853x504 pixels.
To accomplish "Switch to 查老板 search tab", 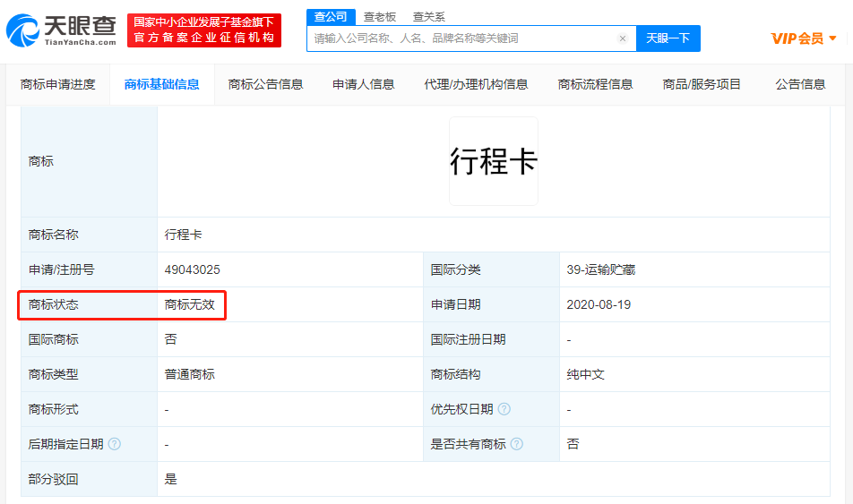I will coord(380,16).
